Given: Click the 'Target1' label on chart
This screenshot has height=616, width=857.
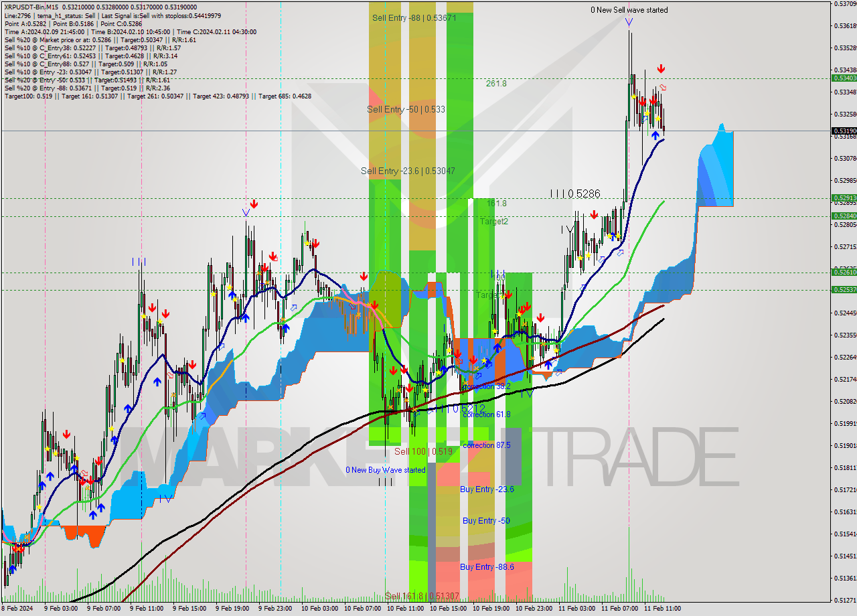Looking at the screenshot, I should click(489, 295).
